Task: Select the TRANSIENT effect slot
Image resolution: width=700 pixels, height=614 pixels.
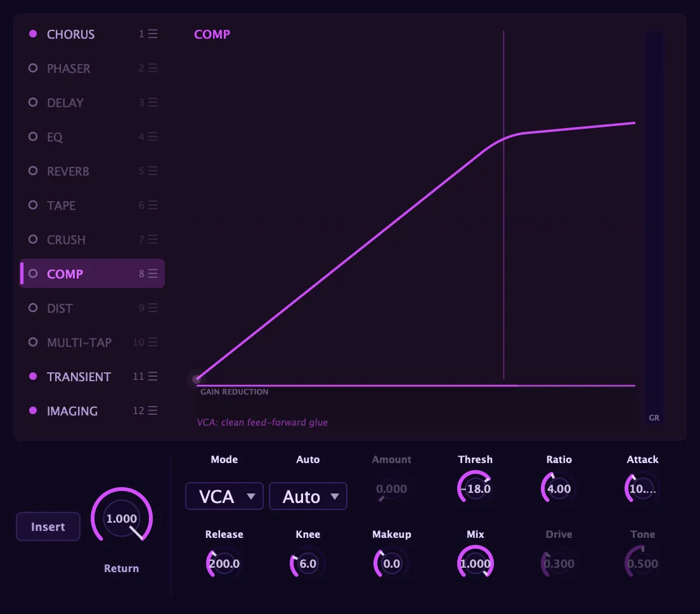Action: pyautogui.click(x=93, y=376)
